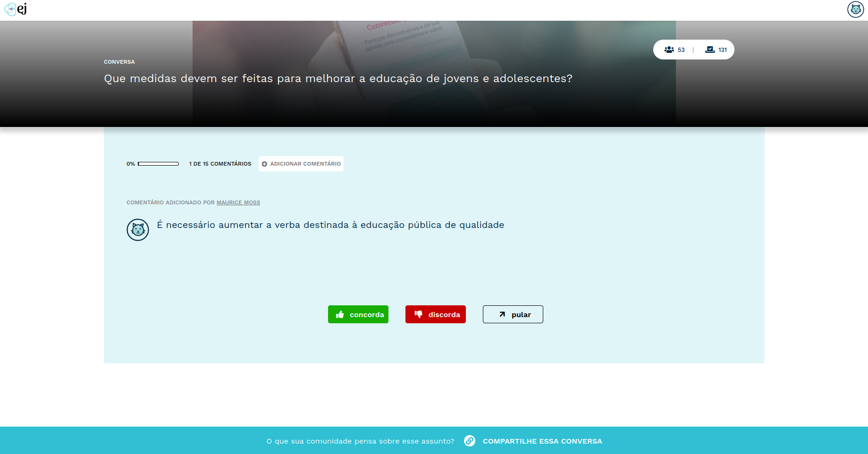Click Compartilhe Essa Conversa link
Image resolution: width=868 pixels, height=454 pixels.
tap(542, 441)
